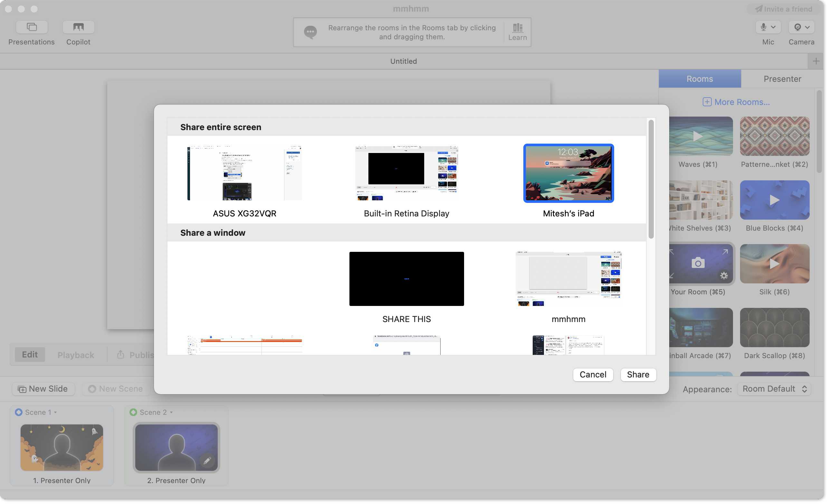Click the chat bubble tip icon
This screenshot has height=504, width=828.
tap(310, 32)
